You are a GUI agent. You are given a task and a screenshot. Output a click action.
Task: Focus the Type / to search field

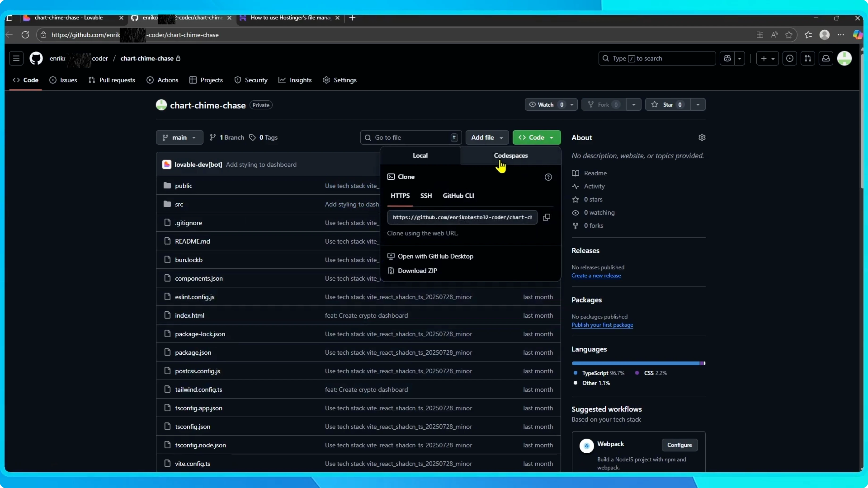click(657, 58)
